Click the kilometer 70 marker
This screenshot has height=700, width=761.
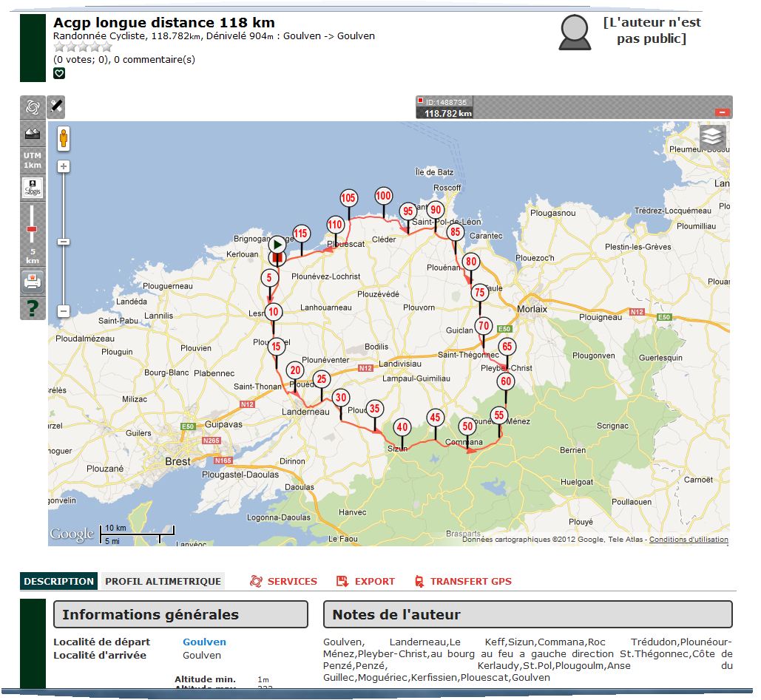tap(484, 325)
